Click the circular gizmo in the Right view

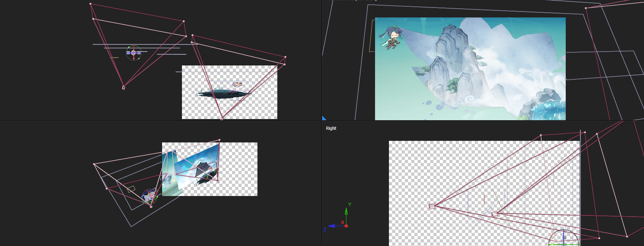click(x=564, y=238)
